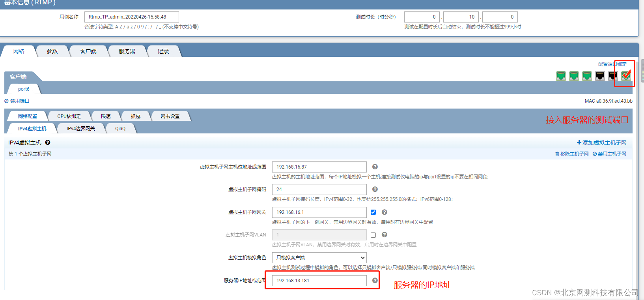The width and height of the screenshot is (644, 300).
Task: Click the 测试时长 seconds field
Action: point(500,17)
